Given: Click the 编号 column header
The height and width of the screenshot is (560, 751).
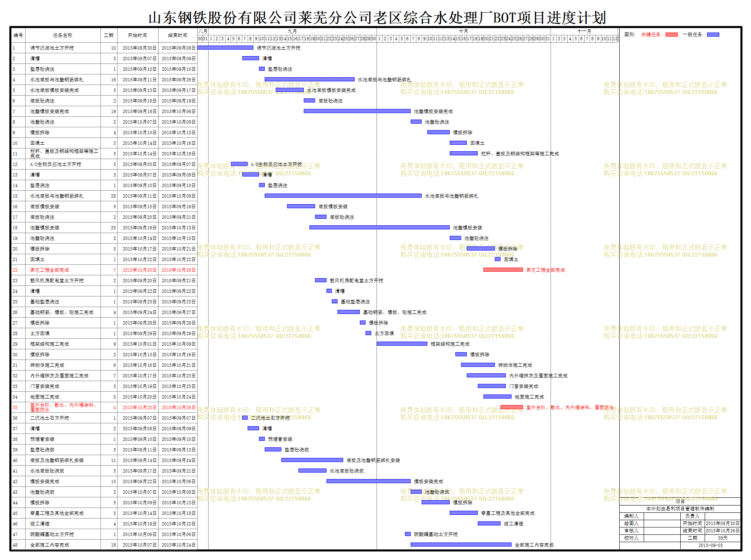Looking at the screenshot, I should click(x=18, y=35).
